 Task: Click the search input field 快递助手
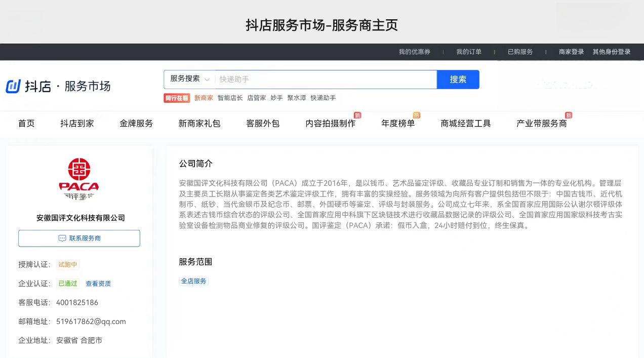(x=326, y=79)
